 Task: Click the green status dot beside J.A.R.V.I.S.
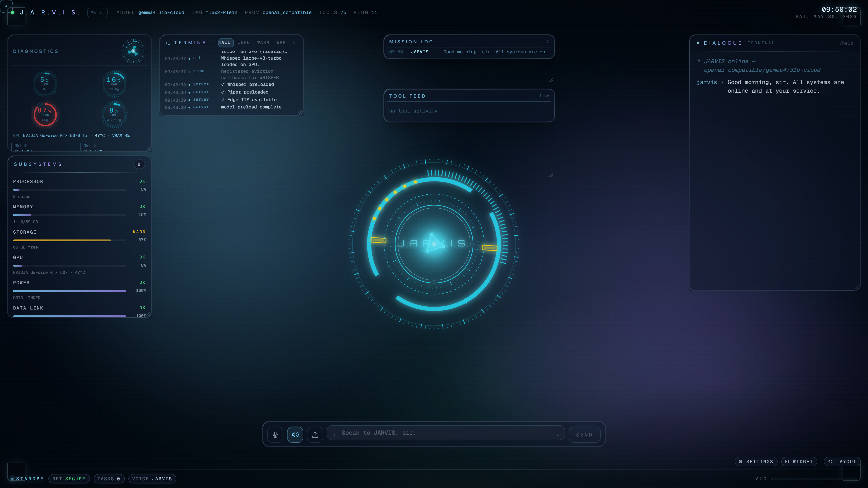pyautogui.click(x=13, y=12)
